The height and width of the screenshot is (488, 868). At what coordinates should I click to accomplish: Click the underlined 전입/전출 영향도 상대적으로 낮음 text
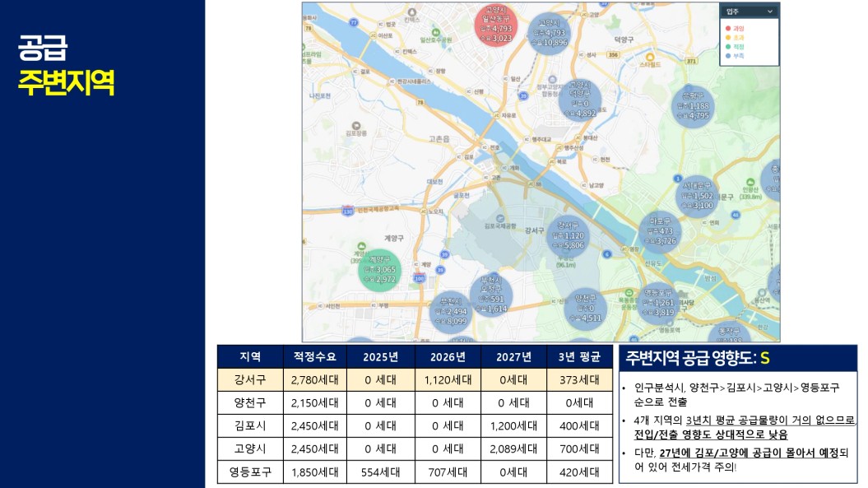711,435
